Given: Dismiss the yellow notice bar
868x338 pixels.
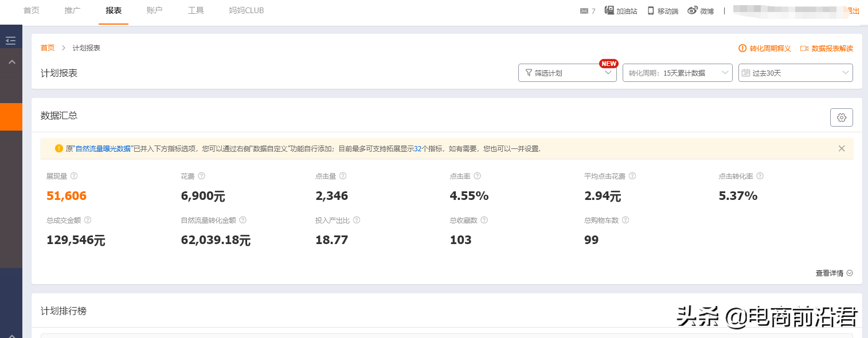Looking at the screenshot, I should pyautogui.click(x=841, y=148).
